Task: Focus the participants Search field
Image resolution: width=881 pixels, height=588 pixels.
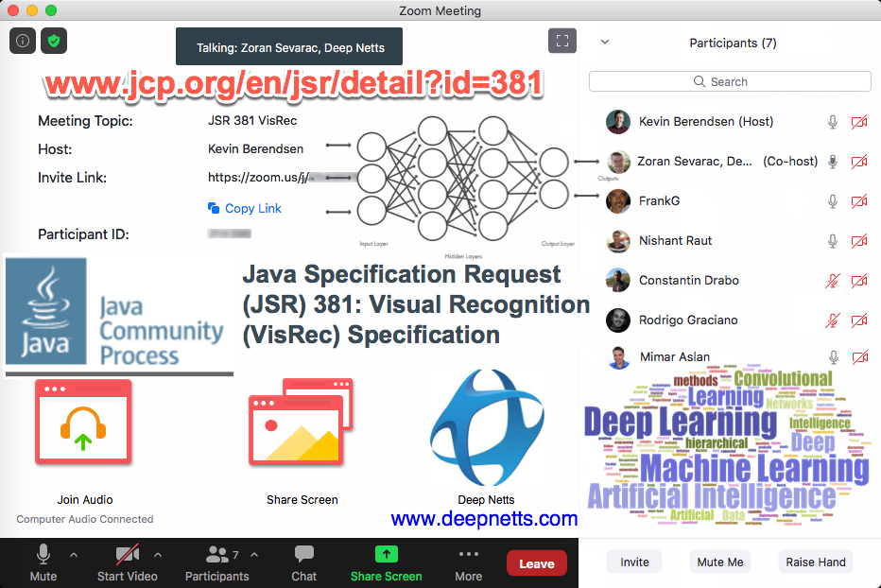Action: click(730, 81)
